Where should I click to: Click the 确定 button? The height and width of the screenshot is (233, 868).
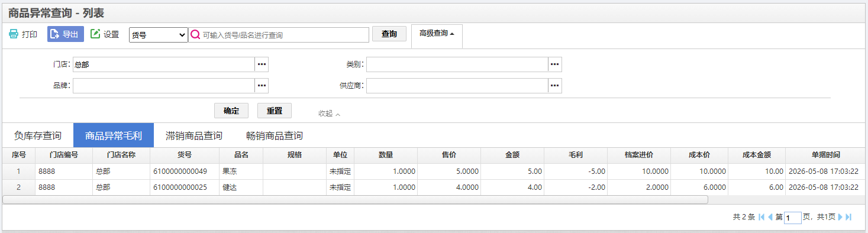(231, 111)
